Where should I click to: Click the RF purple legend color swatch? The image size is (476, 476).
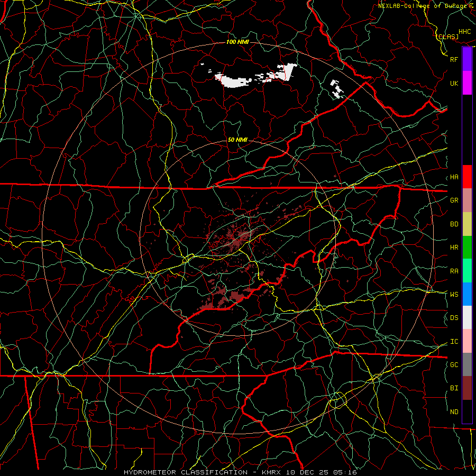pyautogui.click(x=467, y=59)
